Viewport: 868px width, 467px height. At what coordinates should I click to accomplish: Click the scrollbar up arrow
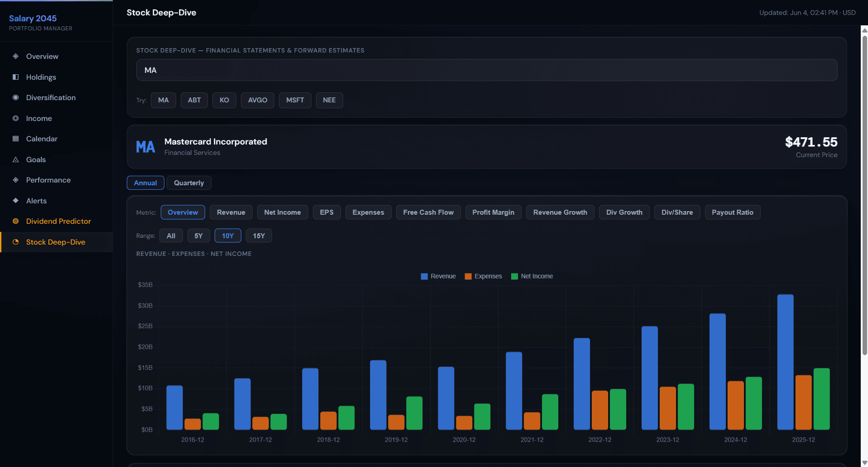(x=864, y=30)
